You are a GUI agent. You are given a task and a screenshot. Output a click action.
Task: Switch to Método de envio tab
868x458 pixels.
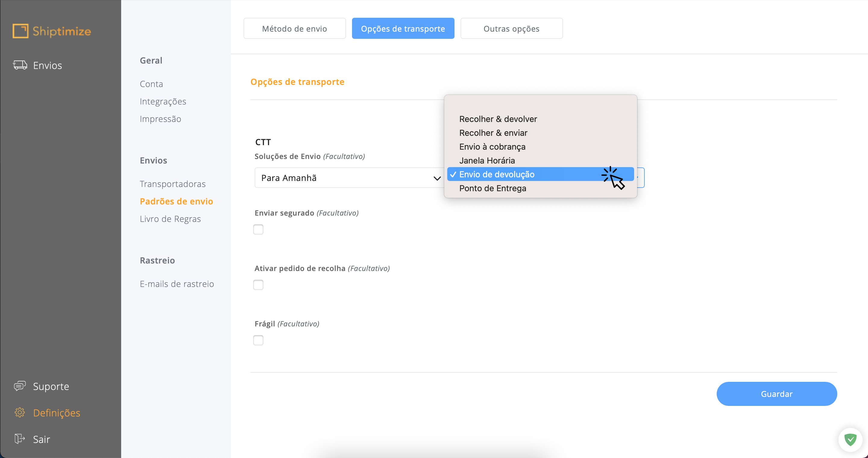pos(294,29)
